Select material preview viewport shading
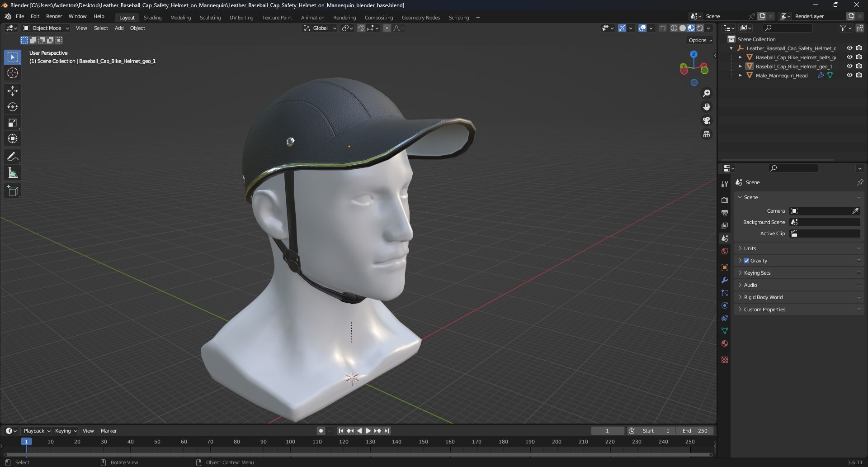 (x=691, y=28)
